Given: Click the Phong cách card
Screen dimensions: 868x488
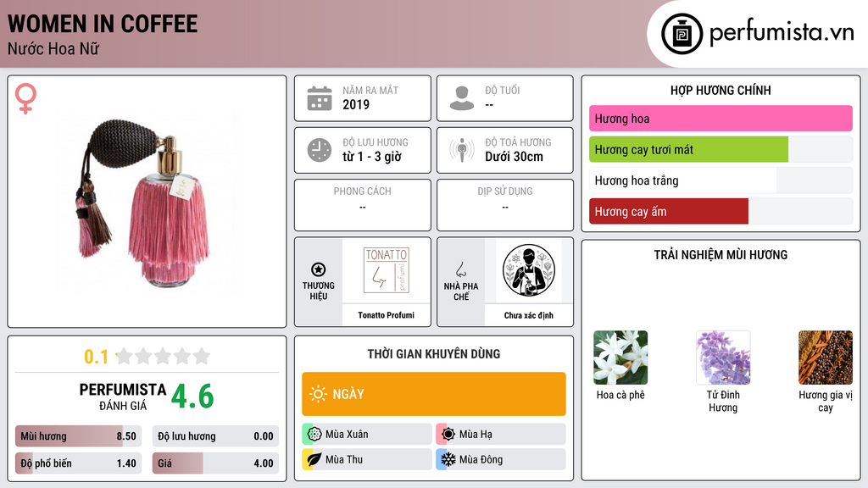Looking at the screenshot, I should [x=363, y=205].
